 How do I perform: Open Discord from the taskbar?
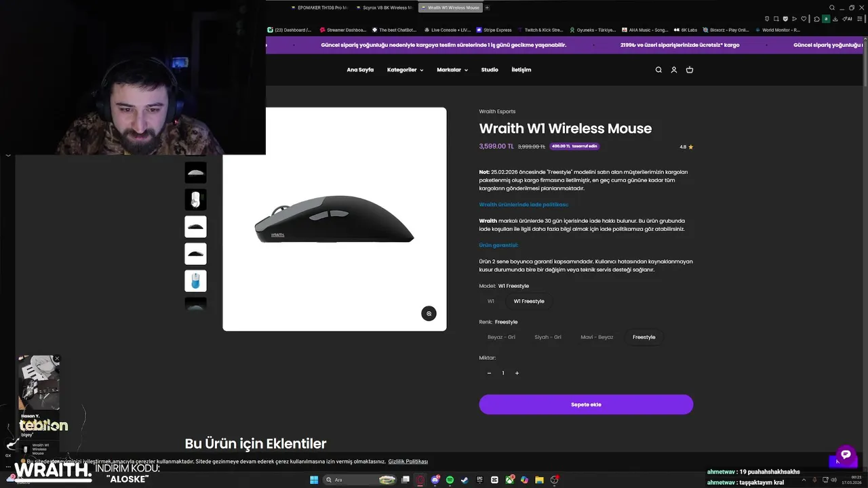[x=435, y=480]
